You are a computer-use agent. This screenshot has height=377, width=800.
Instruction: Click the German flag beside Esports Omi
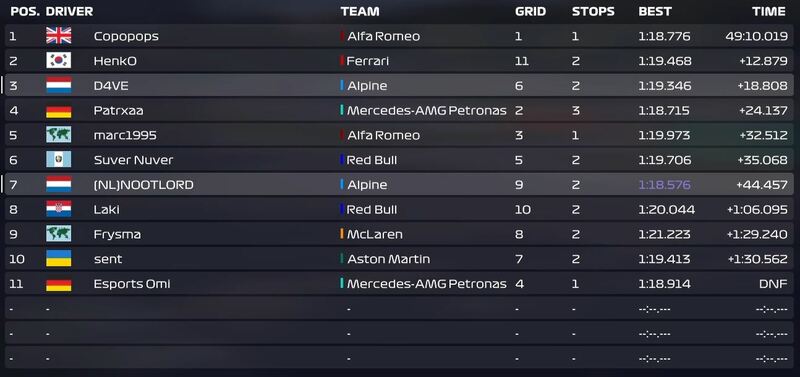coord(59,283)
